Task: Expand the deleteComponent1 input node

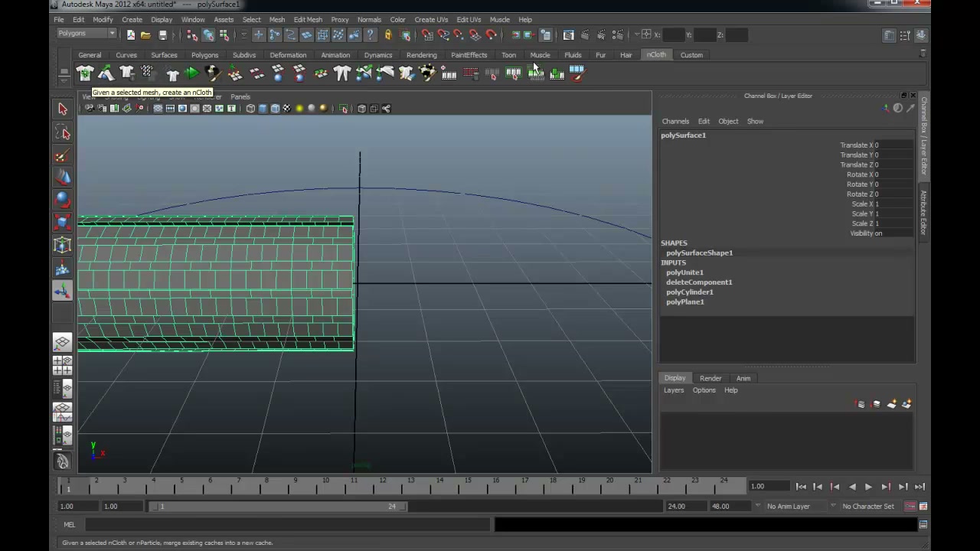Action: [699, 282]
